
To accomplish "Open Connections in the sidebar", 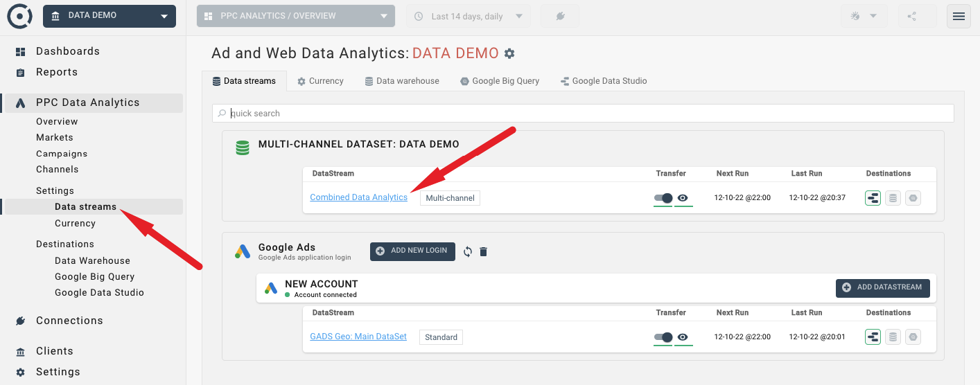I will coord(69,321).
